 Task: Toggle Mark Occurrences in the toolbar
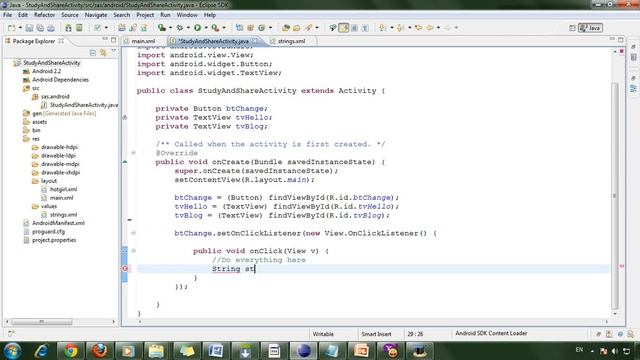point(344,28)
